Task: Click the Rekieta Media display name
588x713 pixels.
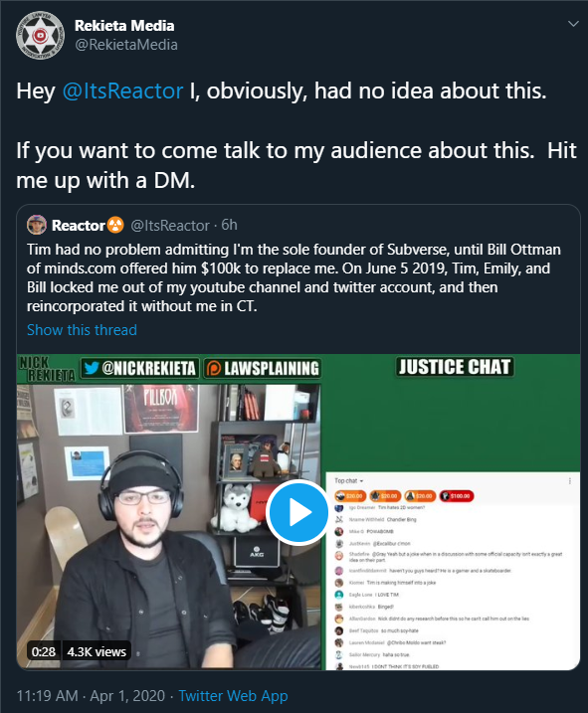Action: (124, 26)
